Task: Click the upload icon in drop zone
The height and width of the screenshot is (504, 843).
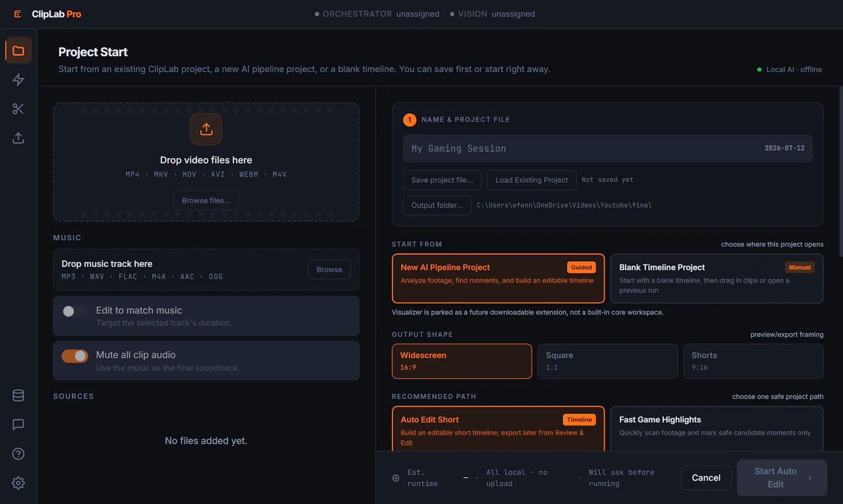Action: point(206,129)
